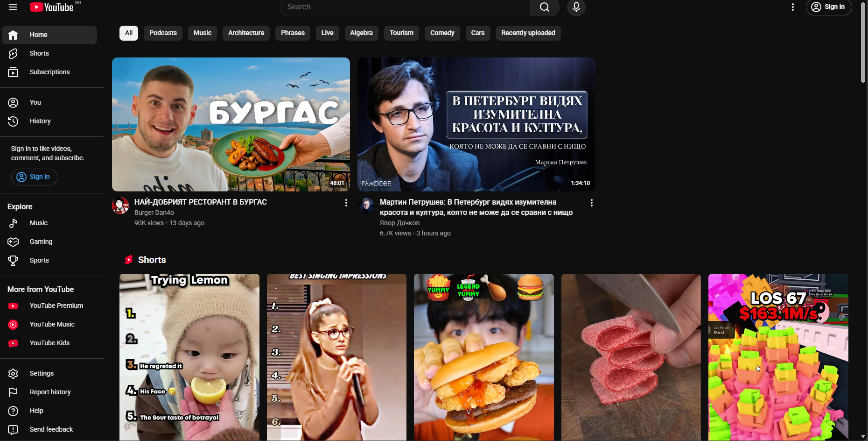The image size is (868, 441).
Task: Visit the Явор Дачков channel name
Action: [x=399, y=223]
